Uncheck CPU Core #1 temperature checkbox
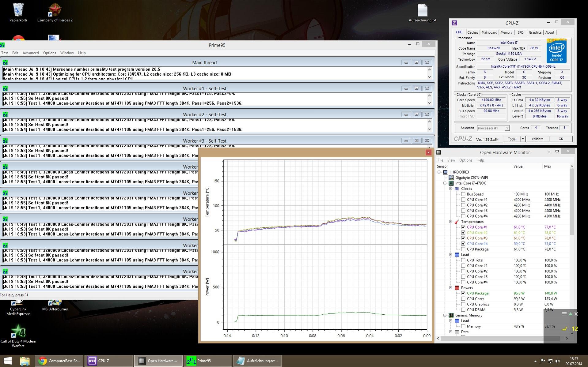Viewport: 588px width, 367px height. pyautogui.click(x=463, y=227)
